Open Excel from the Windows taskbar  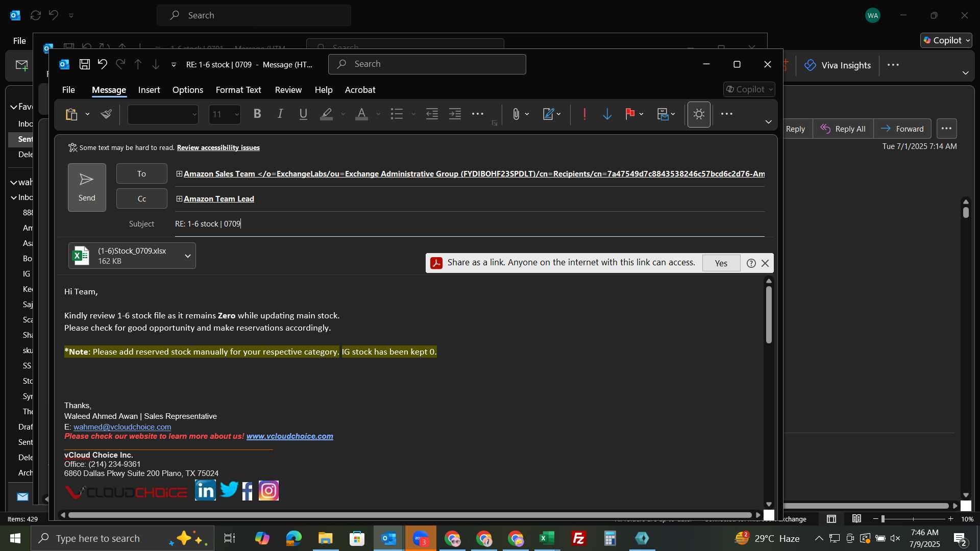pos(547,539)
